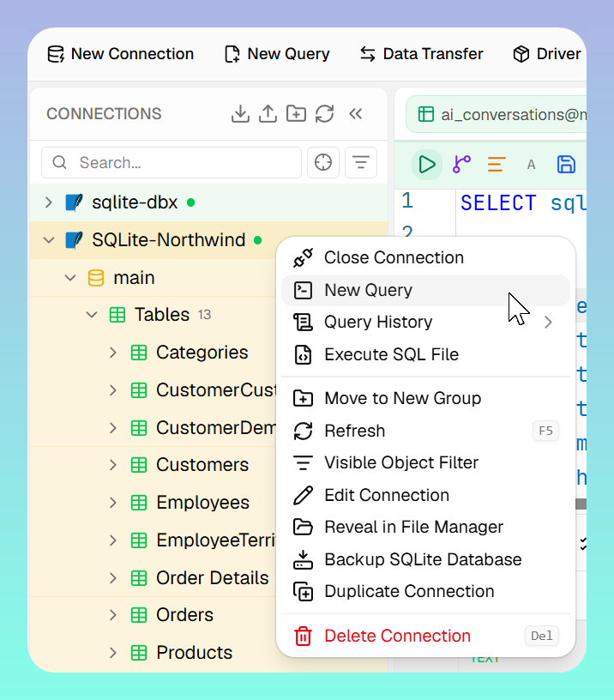Collapse the SQLite-Northwind connection

(49, 240)
